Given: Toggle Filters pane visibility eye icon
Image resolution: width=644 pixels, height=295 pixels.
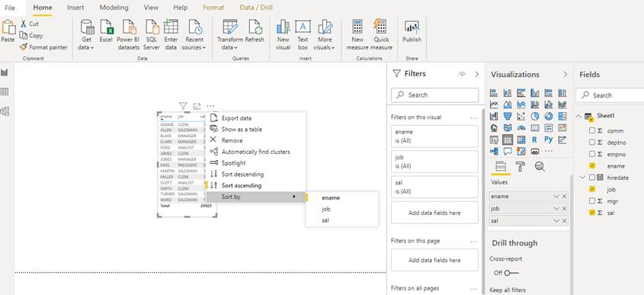Looking at the screenshot, I should click(x=462, y=75).
